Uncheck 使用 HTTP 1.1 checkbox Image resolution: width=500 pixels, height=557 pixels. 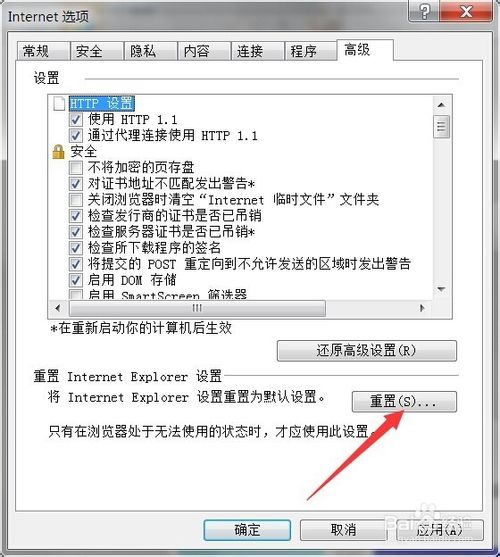(75, 119)
